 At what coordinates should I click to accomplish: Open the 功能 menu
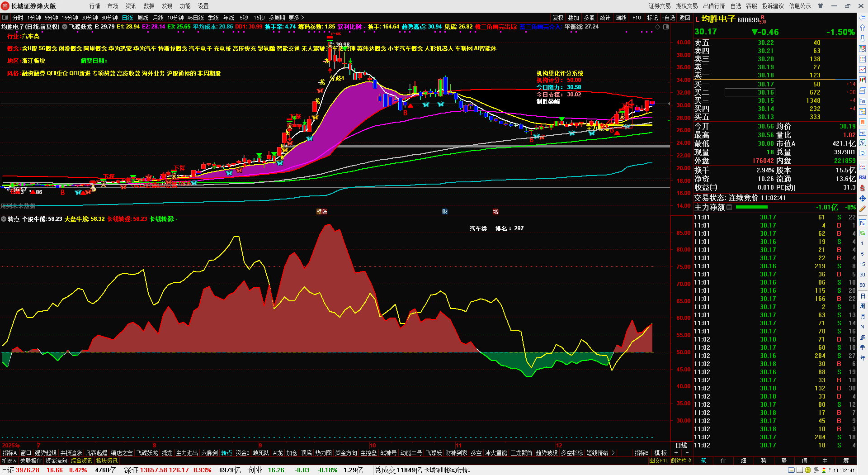(x=185, y=6)
